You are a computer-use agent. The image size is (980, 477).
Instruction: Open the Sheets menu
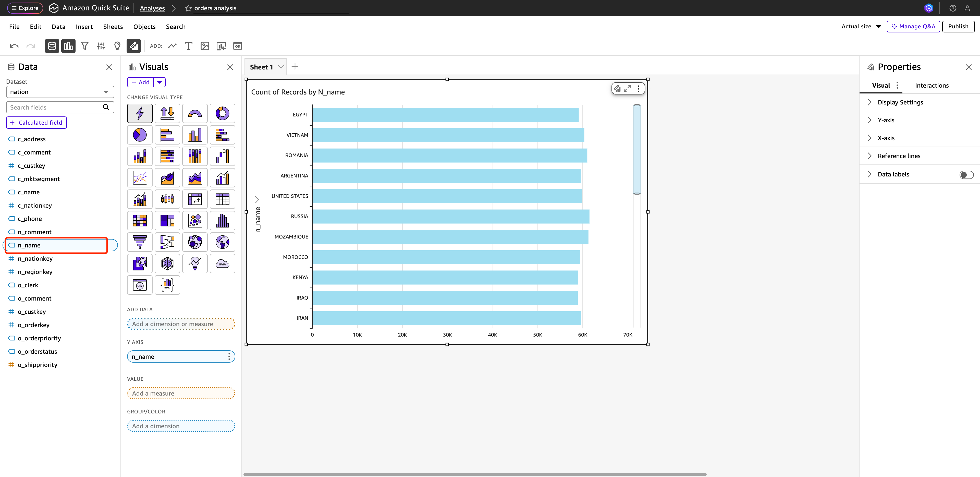click(x=113, y=27)
